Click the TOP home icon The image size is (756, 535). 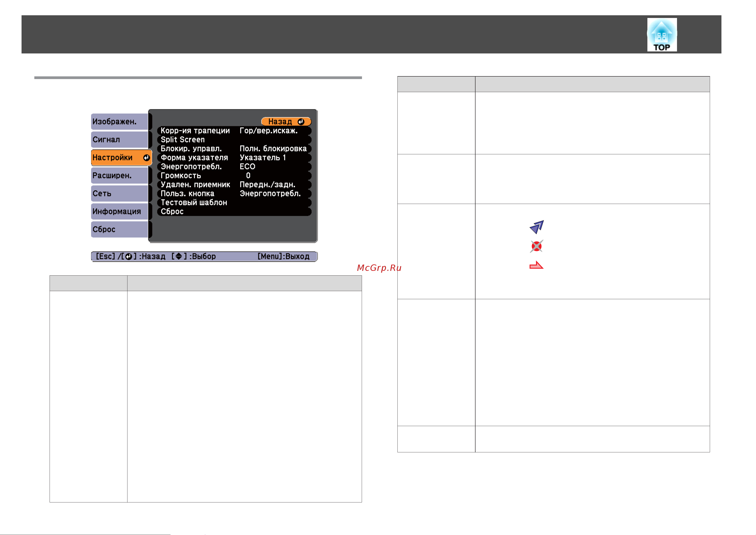(662, 35)
